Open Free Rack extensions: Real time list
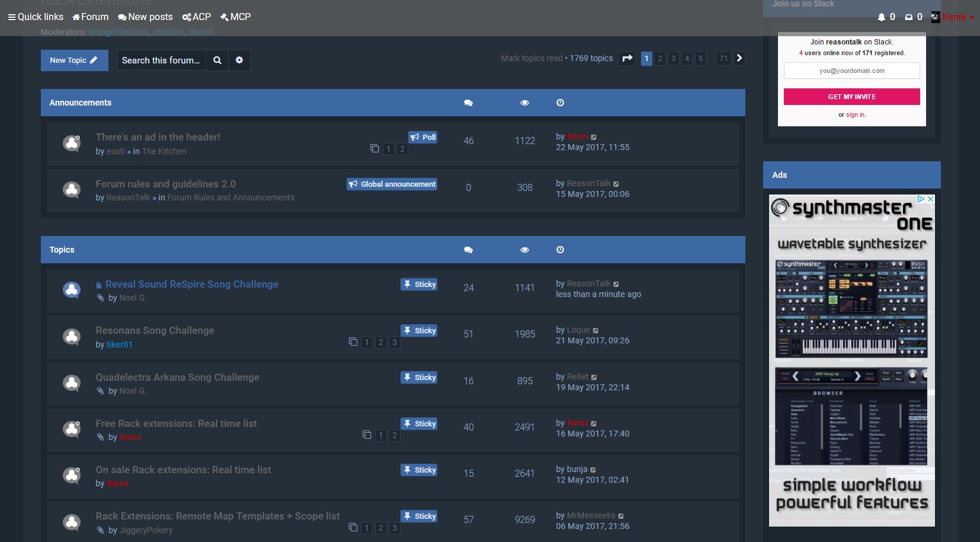The width and height of the screenshot is (980, 542). [x=177, y=423]
